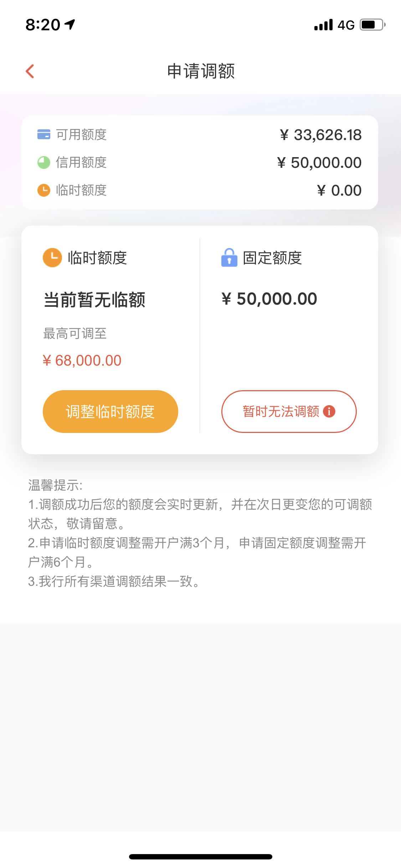The image size is (401, 868).
Task: Tap the green pie icon beside 信用额度
Action: (x=44, y=162)
